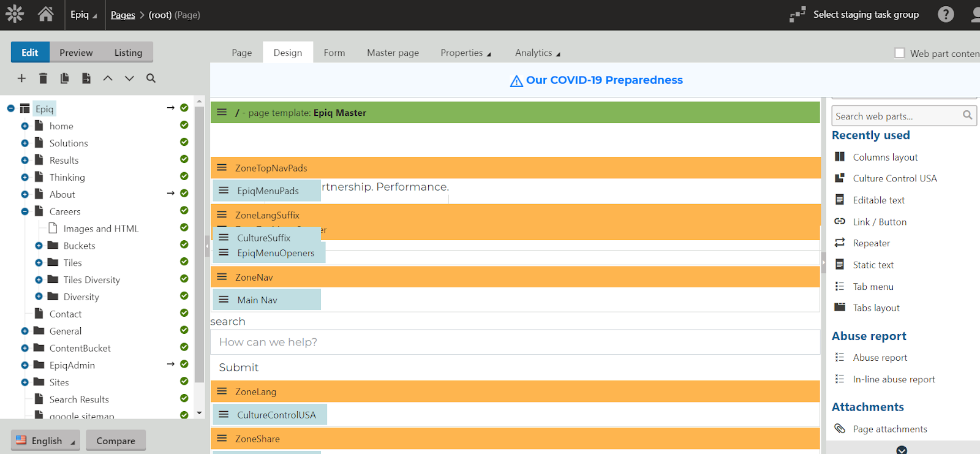Click the Kentico logo icon

point(15,14)
